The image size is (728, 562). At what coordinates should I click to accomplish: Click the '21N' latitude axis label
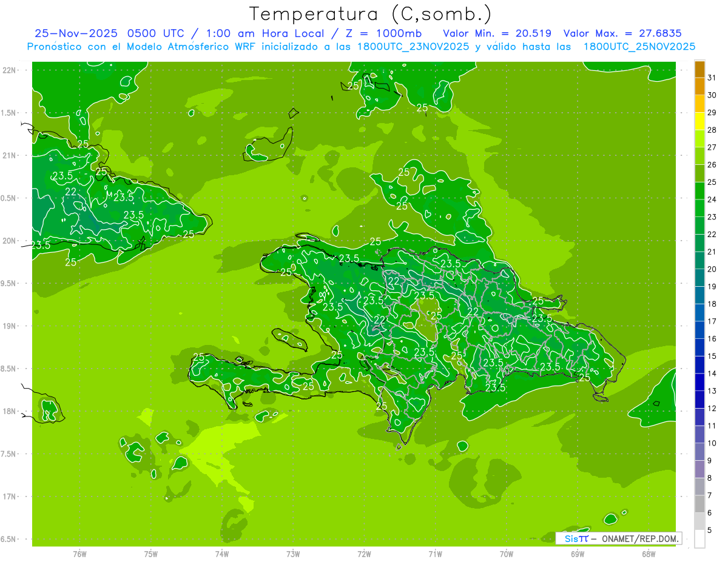[9, 156]
